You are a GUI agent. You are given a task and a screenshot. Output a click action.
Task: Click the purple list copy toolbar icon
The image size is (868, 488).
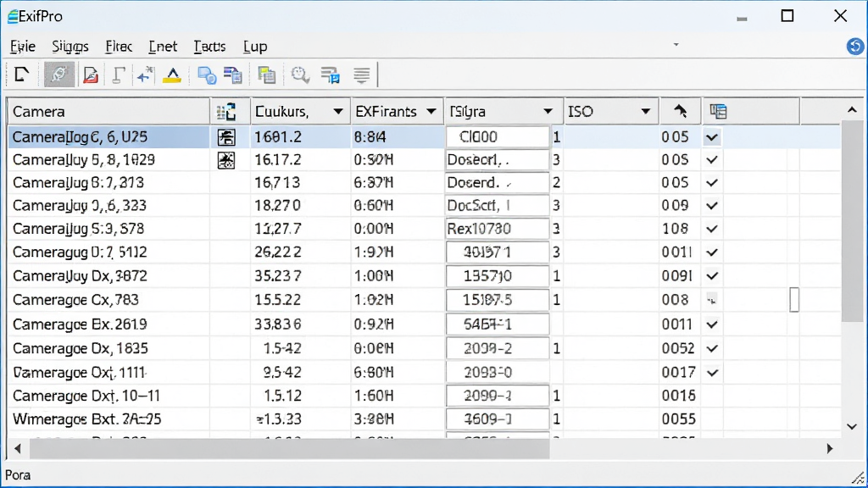click(233, 75)
